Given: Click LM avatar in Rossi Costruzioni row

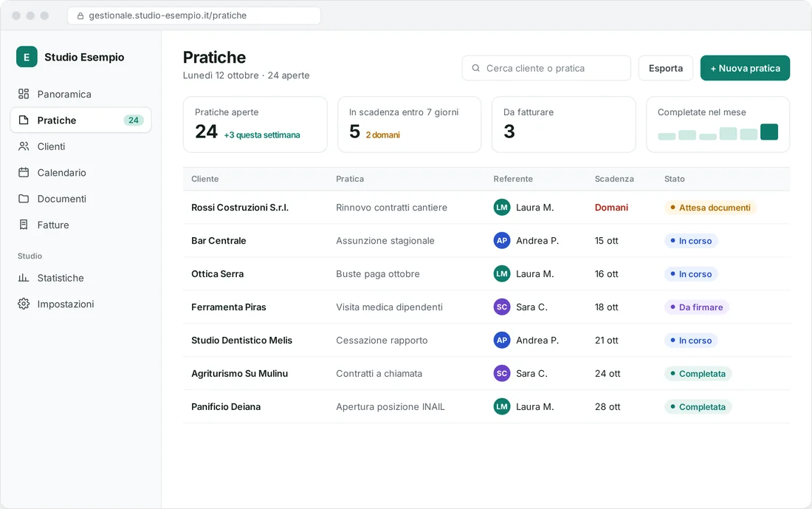Looking at the screenshot, I should [x=502, y=208].
